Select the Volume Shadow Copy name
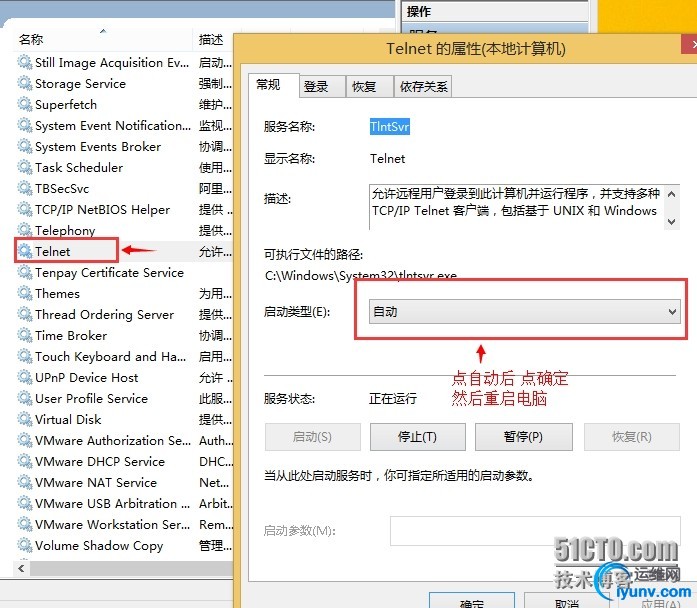This screenshot has width=697, height=608. 99,545
